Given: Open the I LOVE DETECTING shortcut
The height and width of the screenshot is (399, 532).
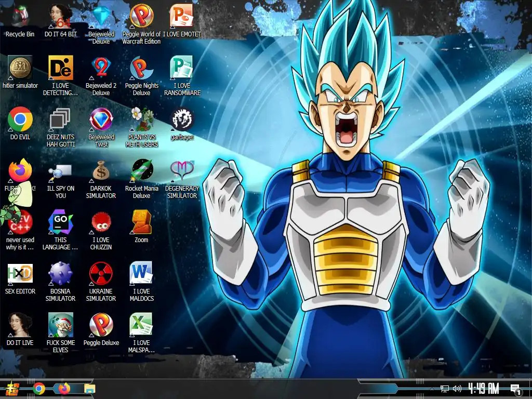Looking at the screenshot, I should (61, 75).
